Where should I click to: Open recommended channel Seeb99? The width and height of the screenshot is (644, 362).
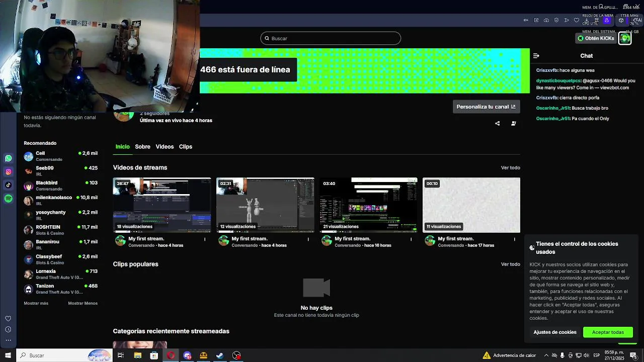[x=60, y=171]
